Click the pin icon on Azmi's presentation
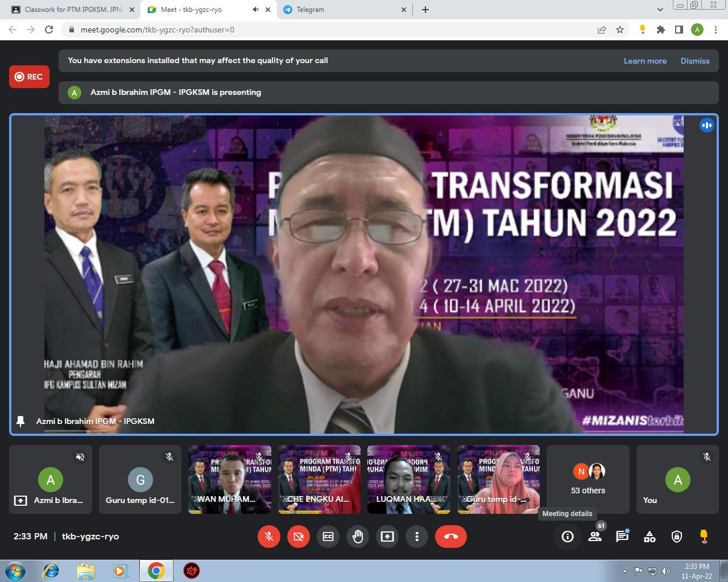Image resolution: width=728 pixels, height=582 pixels. (x=21, y=421)
